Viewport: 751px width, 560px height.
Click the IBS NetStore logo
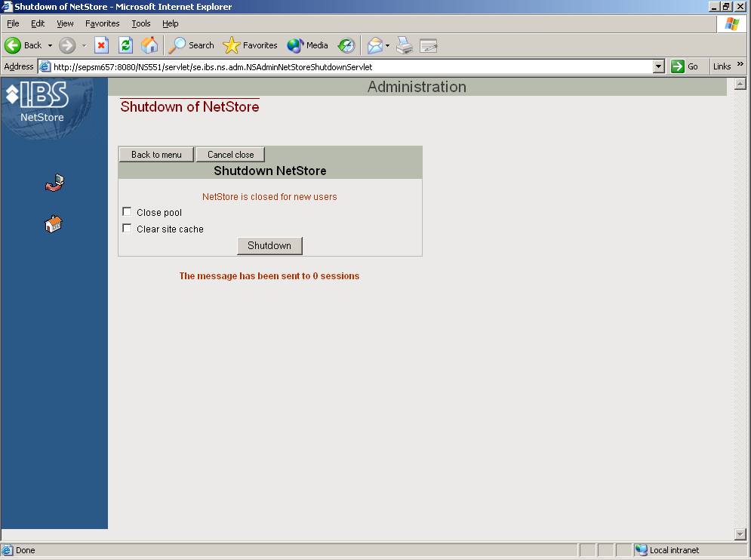point(38,101)
